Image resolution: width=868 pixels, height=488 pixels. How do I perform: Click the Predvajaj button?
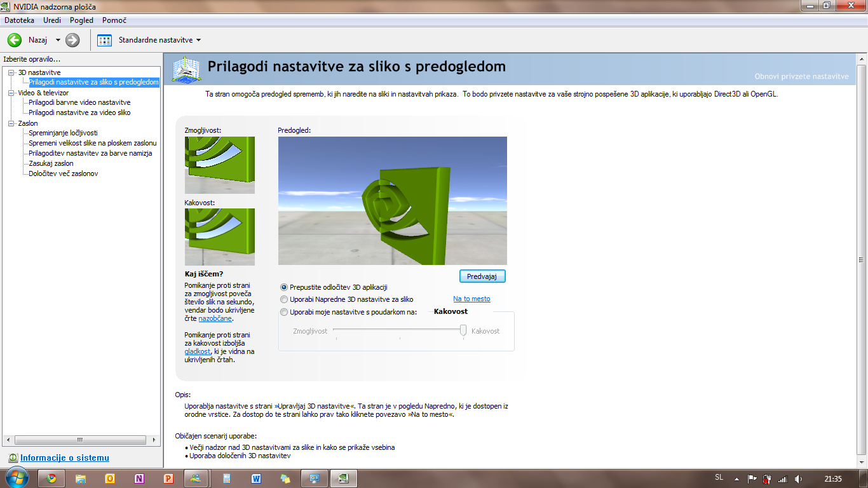click(482, 276)
